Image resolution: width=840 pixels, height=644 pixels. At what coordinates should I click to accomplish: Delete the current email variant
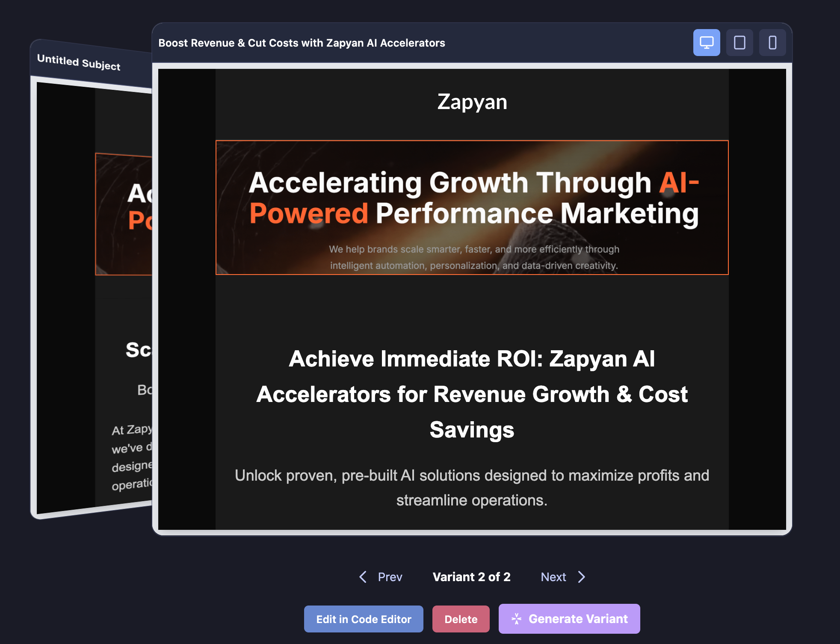tap(461, 619)
